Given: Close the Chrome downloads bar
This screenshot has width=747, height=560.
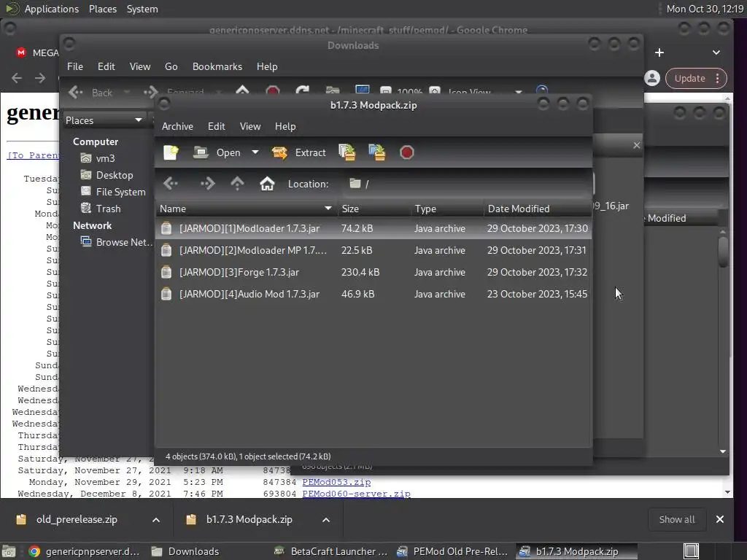Looking at the screenshot, I should pos(720,519).
